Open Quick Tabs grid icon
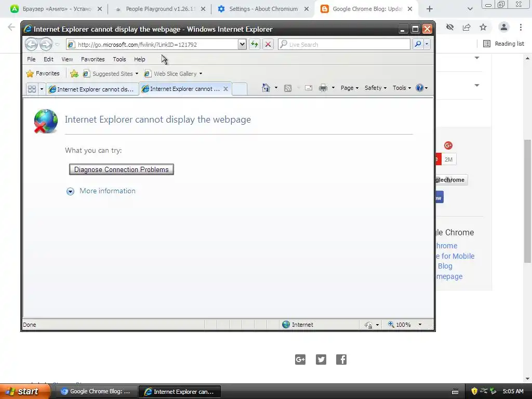 32,89
